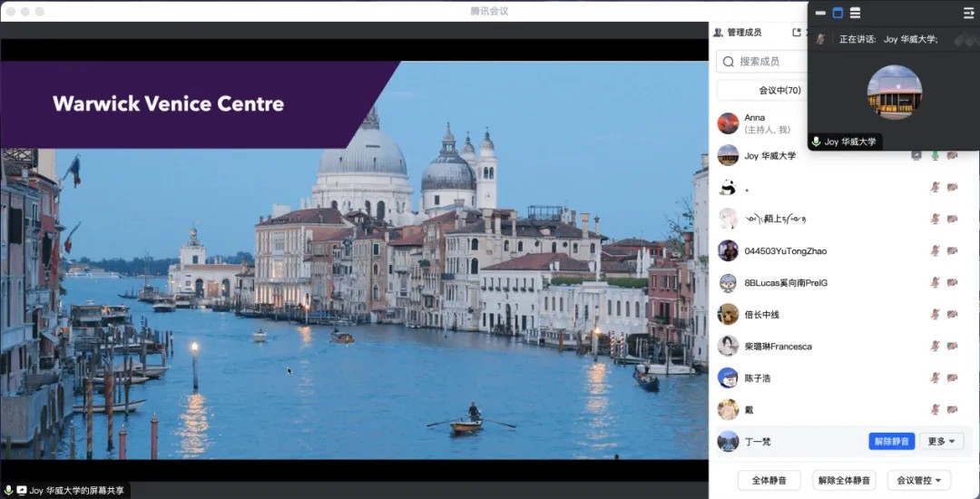
Task: Click screen-share icon in Joy 华威大学 row
Action: tap(916, 155)
